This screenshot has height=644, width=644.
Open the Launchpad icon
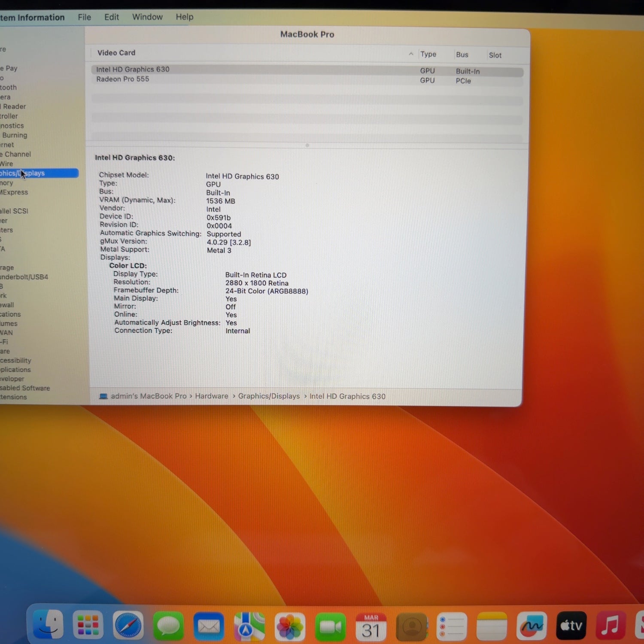tap(88, 626)
